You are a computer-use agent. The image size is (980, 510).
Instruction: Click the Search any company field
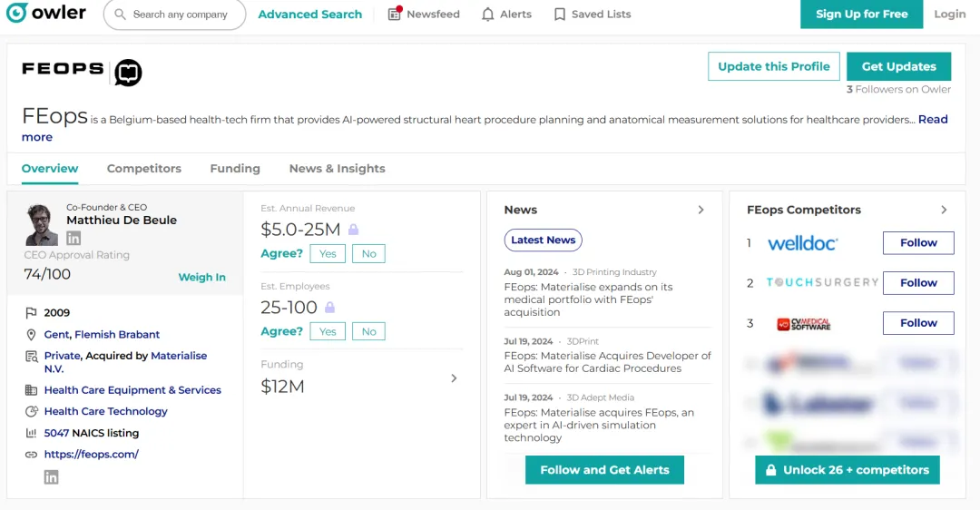click(181, 15)
